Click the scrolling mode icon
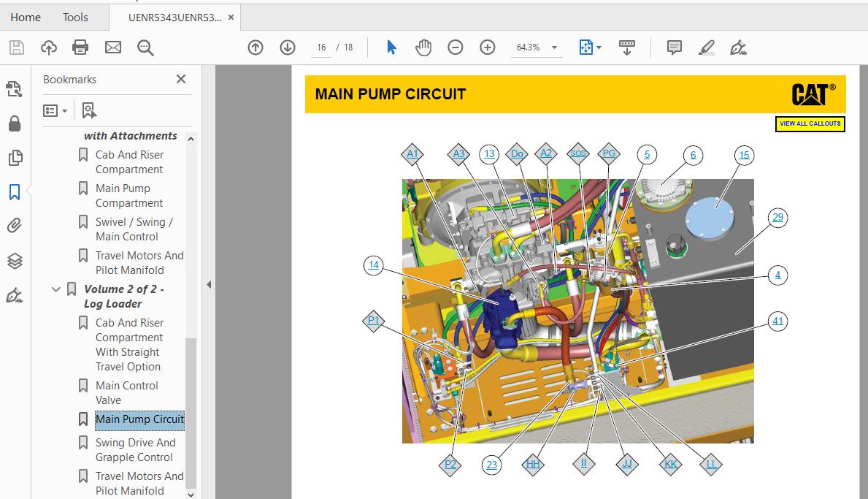This screenshot has height=499, width=868. pyautogui.click(x=626, y=47)
